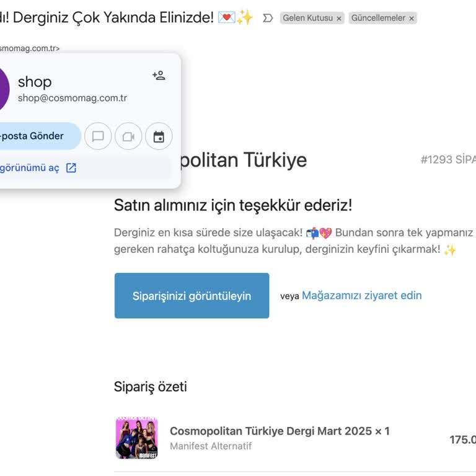Viewport: 476px width, 476px height.
Task: Start a chat message with shop
Action: pyautogui.click(x=98, y=136)
